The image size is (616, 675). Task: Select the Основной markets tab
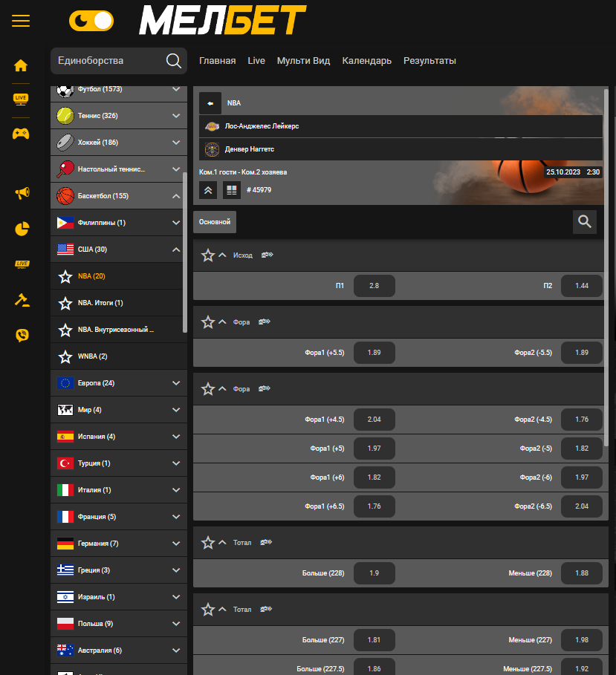[215, 222]
